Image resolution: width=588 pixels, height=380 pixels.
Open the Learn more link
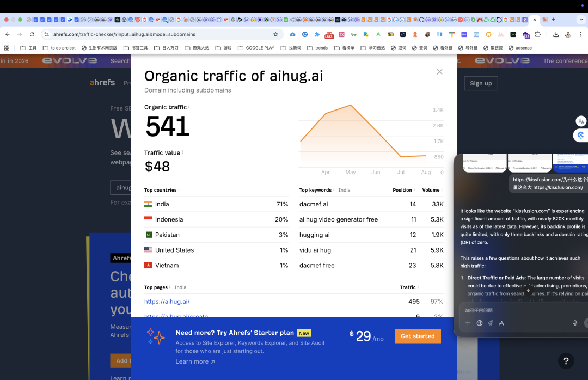(195, 361)
